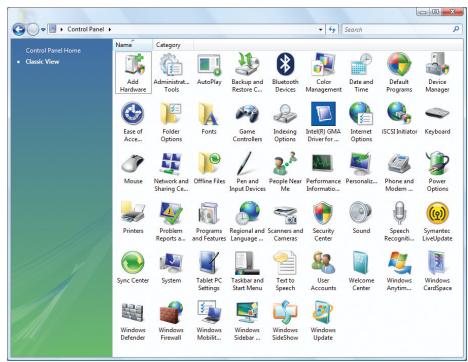The image size is (468, 362).
Task: Open the AutoPlay settings icon
Action: (x=209, y=69)
